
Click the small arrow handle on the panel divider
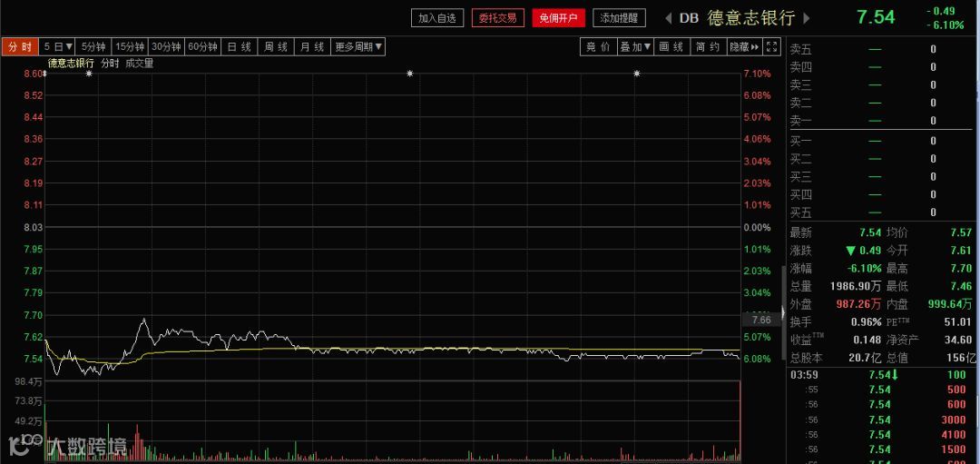[784, 313]
